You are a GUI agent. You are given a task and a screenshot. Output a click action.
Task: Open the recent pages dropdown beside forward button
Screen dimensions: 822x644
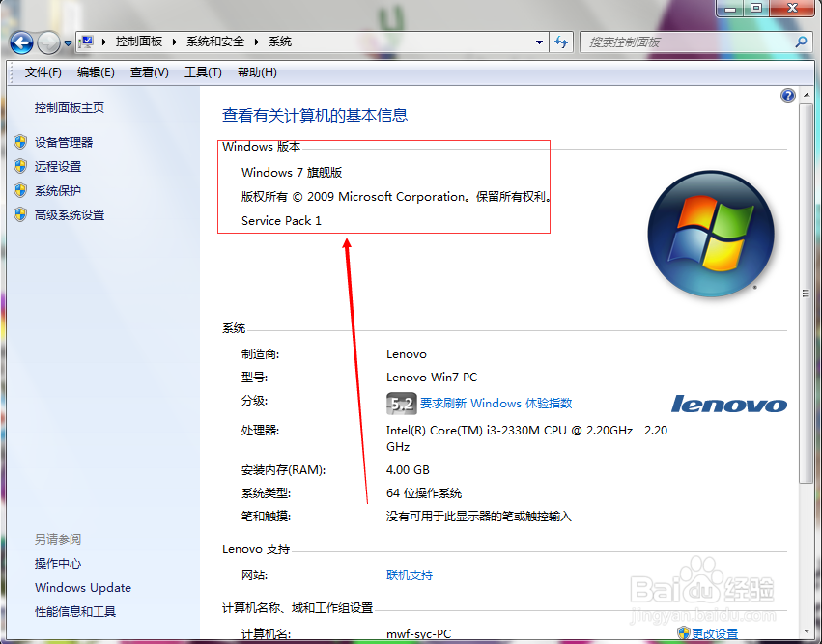coord(66,42)
